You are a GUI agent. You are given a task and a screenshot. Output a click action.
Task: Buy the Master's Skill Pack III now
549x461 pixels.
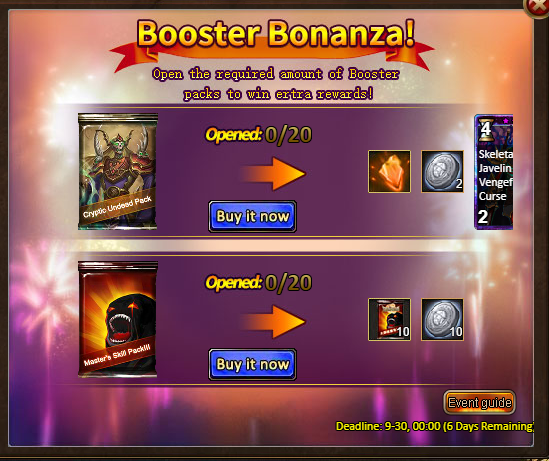(x=252, y=364)
